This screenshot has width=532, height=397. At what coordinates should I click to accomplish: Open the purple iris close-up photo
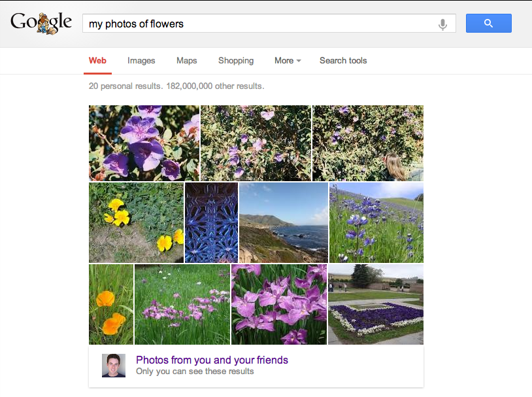279,303
